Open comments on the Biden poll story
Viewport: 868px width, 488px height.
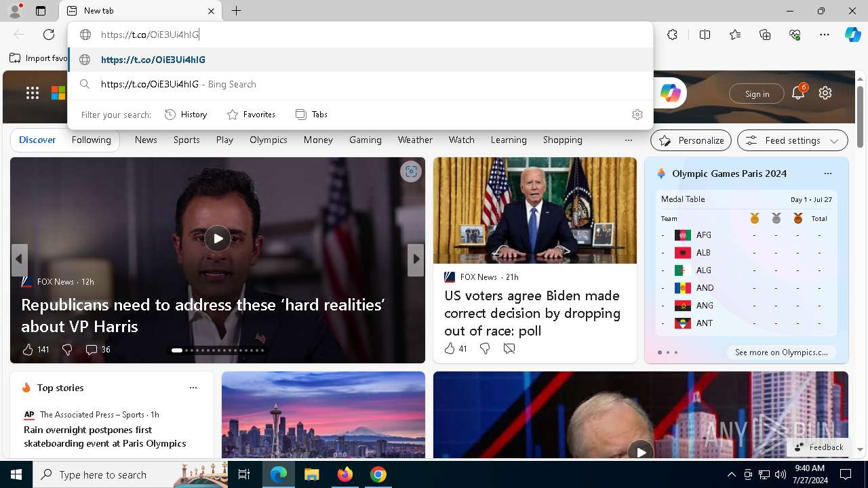[509, 348]
